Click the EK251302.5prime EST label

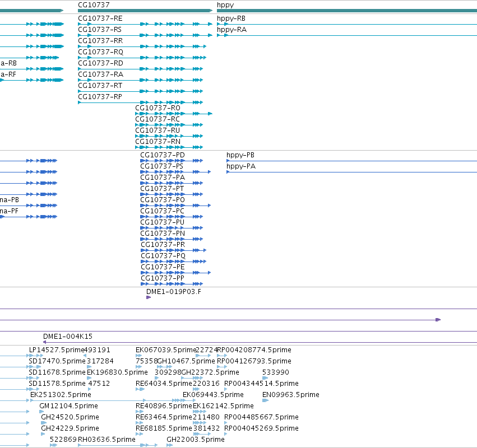pos(61,395)
